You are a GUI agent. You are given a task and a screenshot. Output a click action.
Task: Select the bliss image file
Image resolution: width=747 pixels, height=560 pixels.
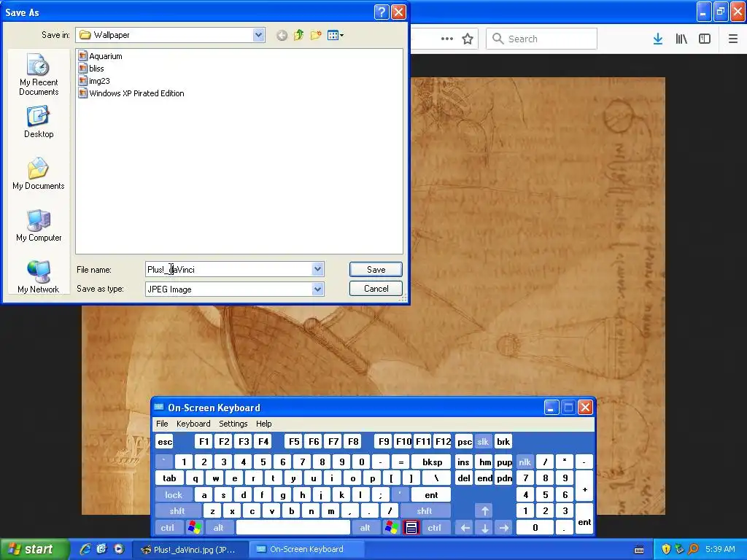pyautogui.click(x=91, y=69)
